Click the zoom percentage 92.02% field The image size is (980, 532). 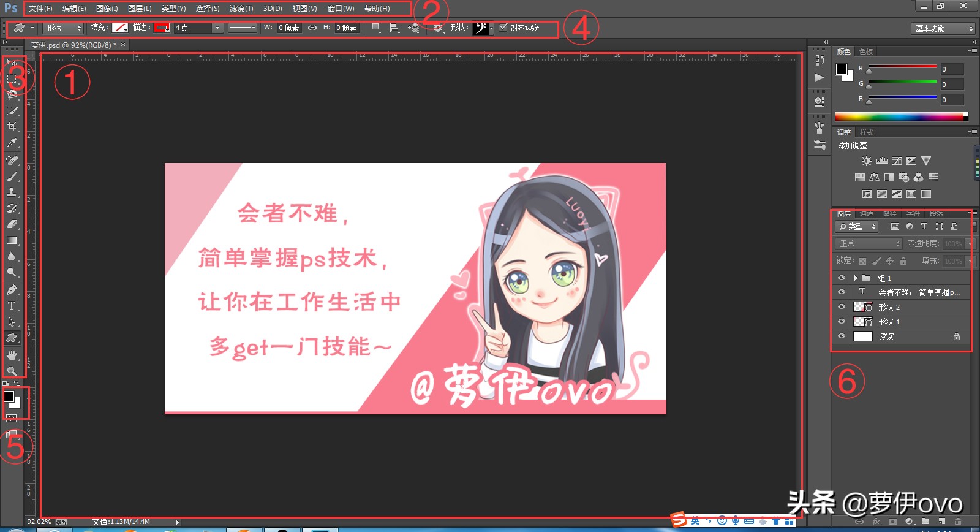tap(39, 522)
